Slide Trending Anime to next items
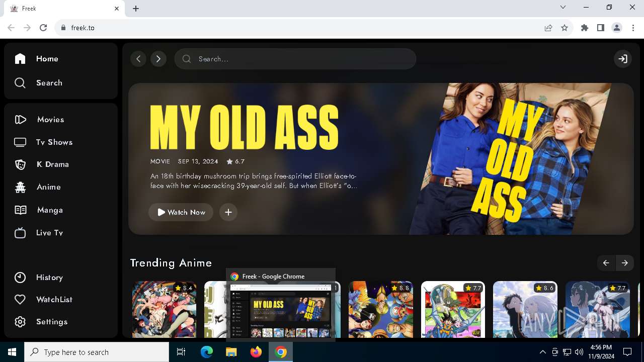 coord(624,263)
